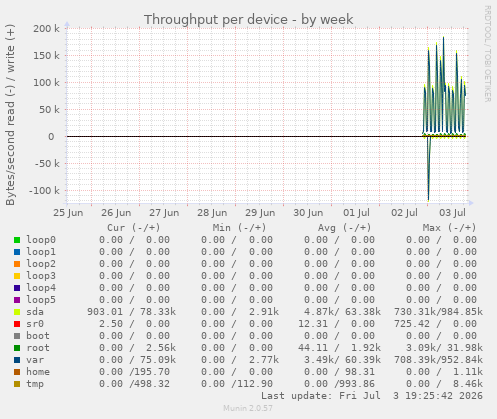The width and height of the screenshot is (497, 419).
Task: Click the '200 k' y-axis label
Action: click(46, 29)
